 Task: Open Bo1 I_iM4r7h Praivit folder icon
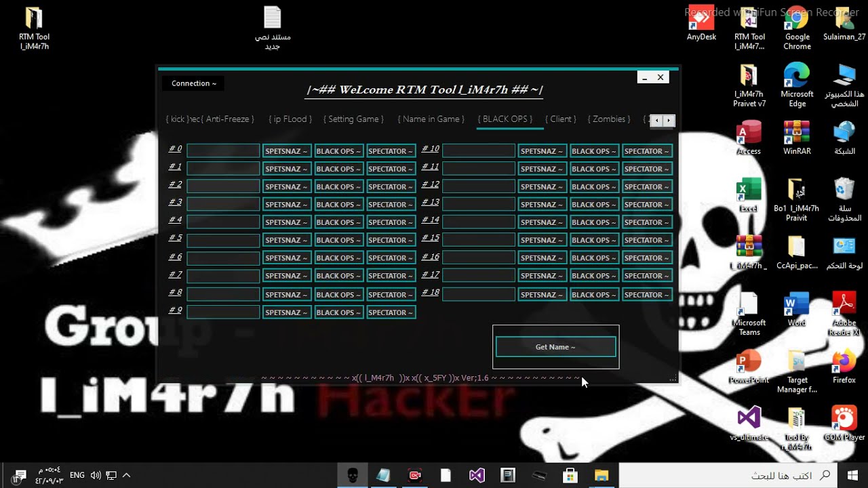click(x=797, y=200)
